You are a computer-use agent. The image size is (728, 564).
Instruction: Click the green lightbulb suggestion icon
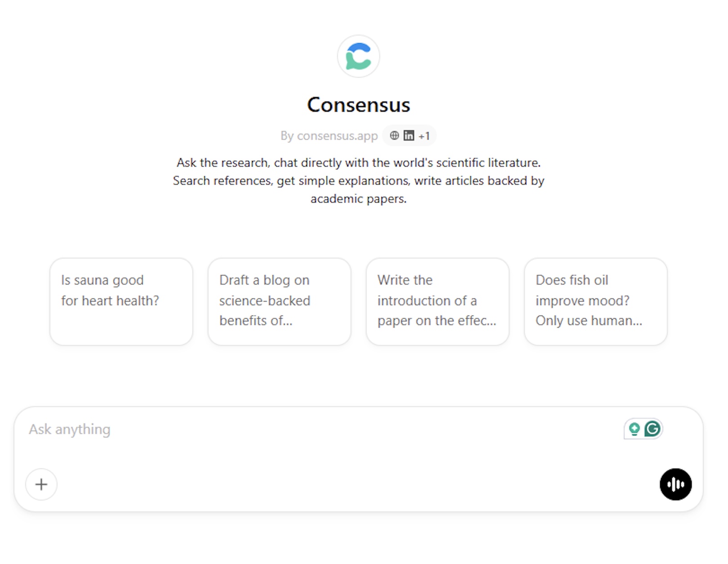click(x=634, y=429)
